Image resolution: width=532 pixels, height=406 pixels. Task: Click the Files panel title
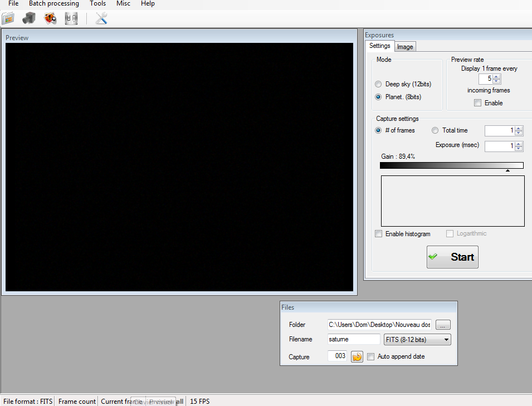click(287, 307)
